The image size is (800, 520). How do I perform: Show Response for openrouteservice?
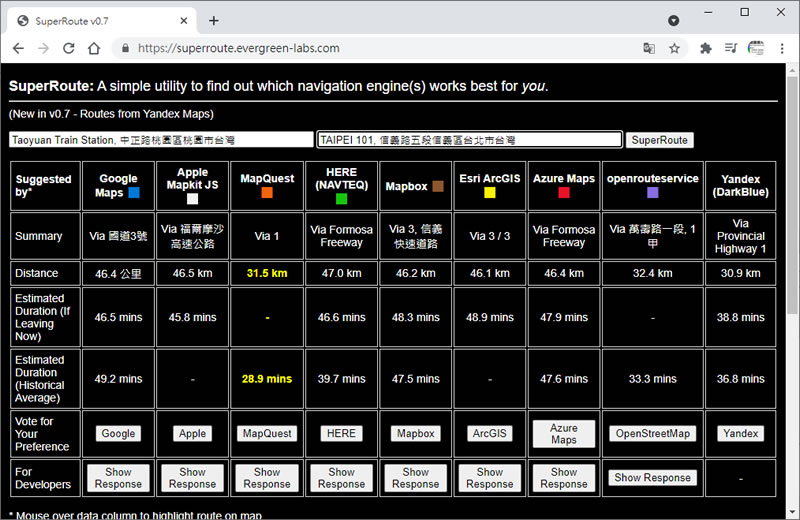click(652, 478)
